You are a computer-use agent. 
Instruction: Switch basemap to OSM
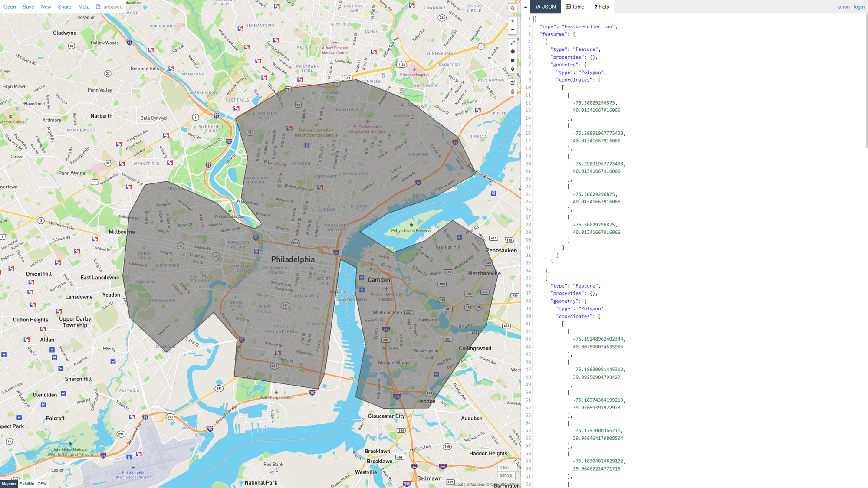[42, 484]
